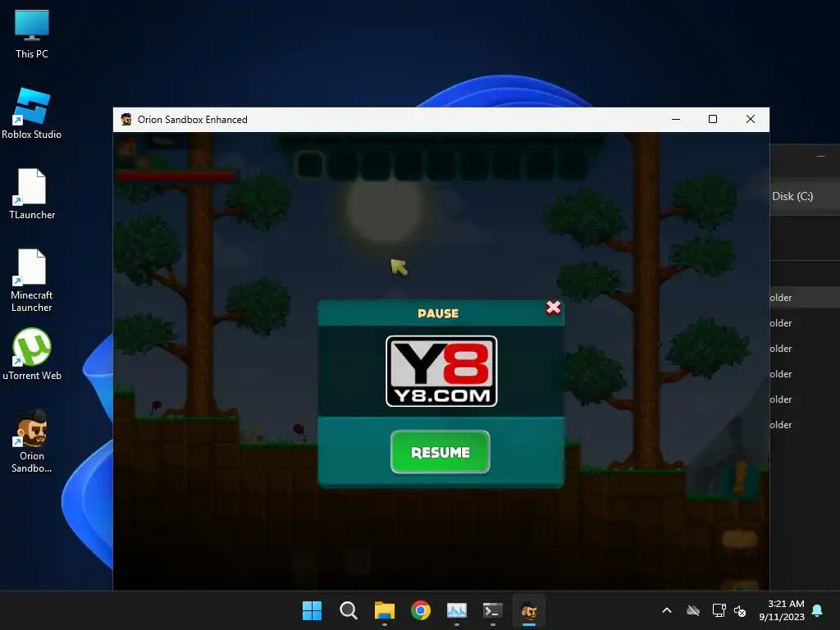
Task: Click the Orion Sandbox title bar icon
Action: click(126, 120)
